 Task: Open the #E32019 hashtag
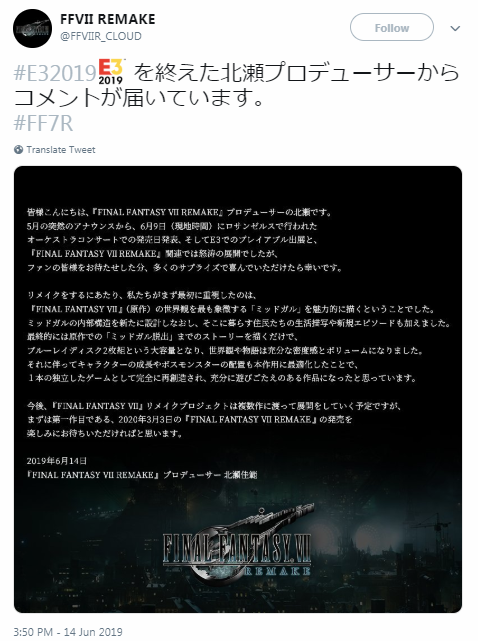(x=55, y=74)
